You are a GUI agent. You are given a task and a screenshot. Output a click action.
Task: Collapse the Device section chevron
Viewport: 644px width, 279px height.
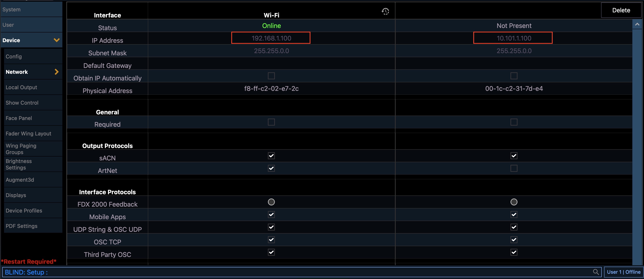(57, 40)
